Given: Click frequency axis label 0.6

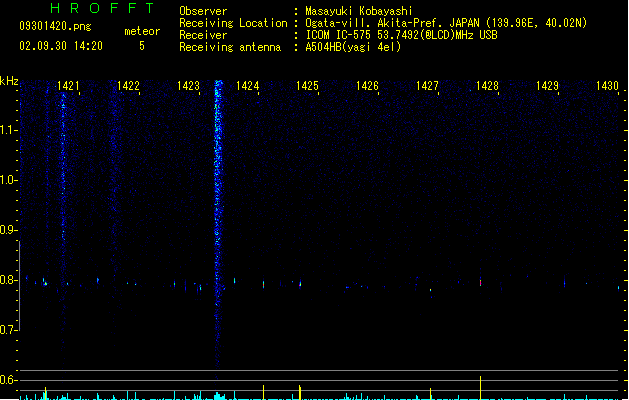Looking at the screenshot, I should tap(7, 380).
